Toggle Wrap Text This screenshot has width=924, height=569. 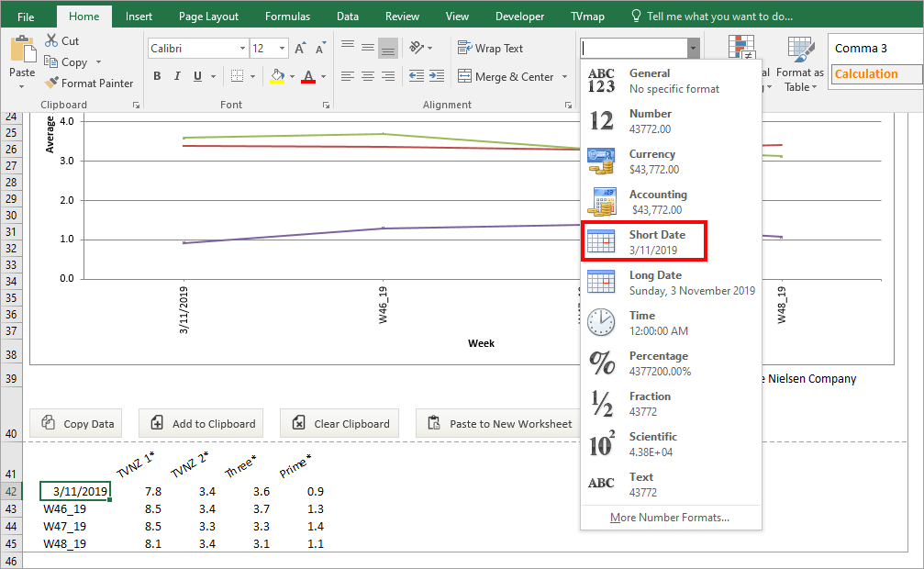click(x=490, y=49)
